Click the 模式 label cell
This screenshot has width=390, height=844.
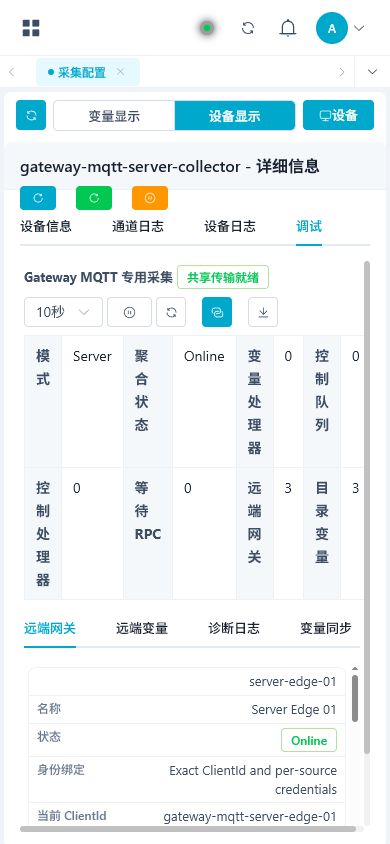coord(43,402)
